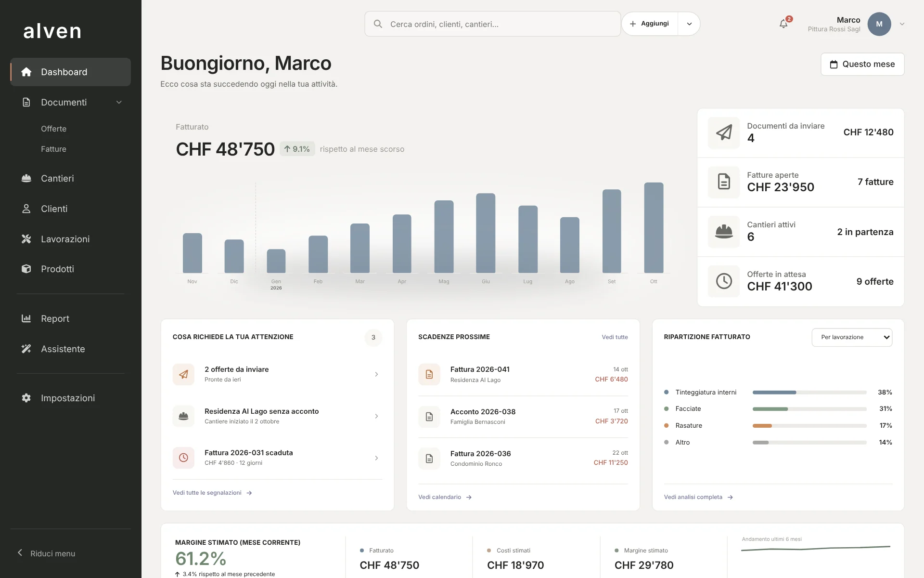Open the notifications bell

783,24
